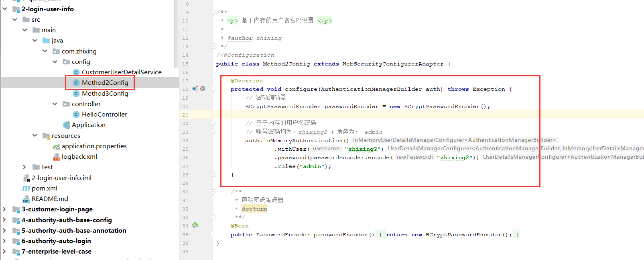Click the pom.xml Maven icon
This screenshot has height=260, width=644.
pyautogui.click(x=26, y=188)
